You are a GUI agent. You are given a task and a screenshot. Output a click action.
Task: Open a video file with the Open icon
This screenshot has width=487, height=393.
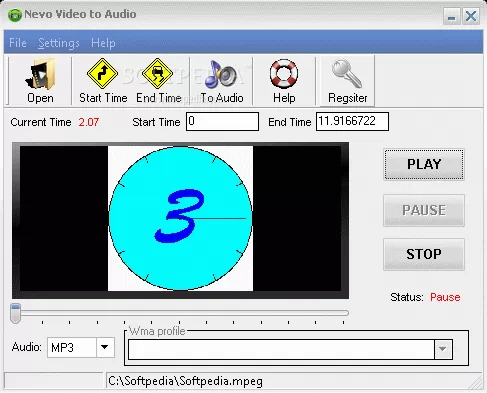click(40, 81)
